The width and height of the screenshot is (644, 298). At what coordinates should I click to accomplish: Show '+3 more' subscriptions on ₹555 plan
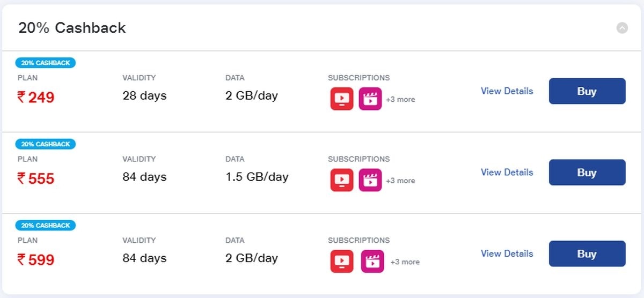click(x=400, y=181)
